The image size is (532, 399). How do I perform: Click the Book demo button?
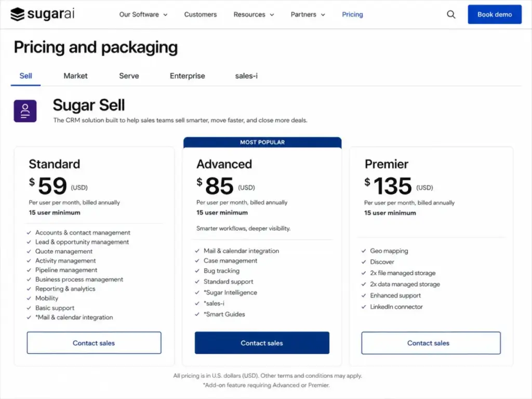coord(495,14)
